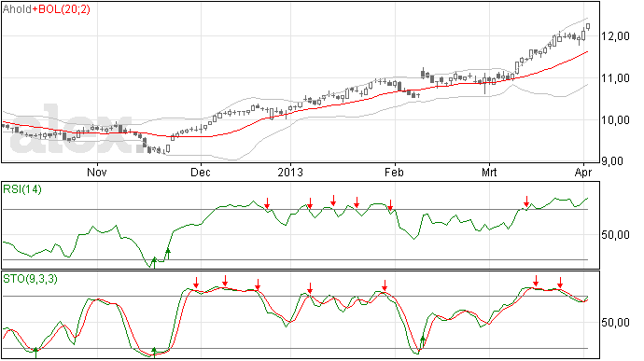Image resolution: width=644 pixels, height=361 pixels.
Task: Click the RSI red sell arrow in March
Action: click(526, 201)
